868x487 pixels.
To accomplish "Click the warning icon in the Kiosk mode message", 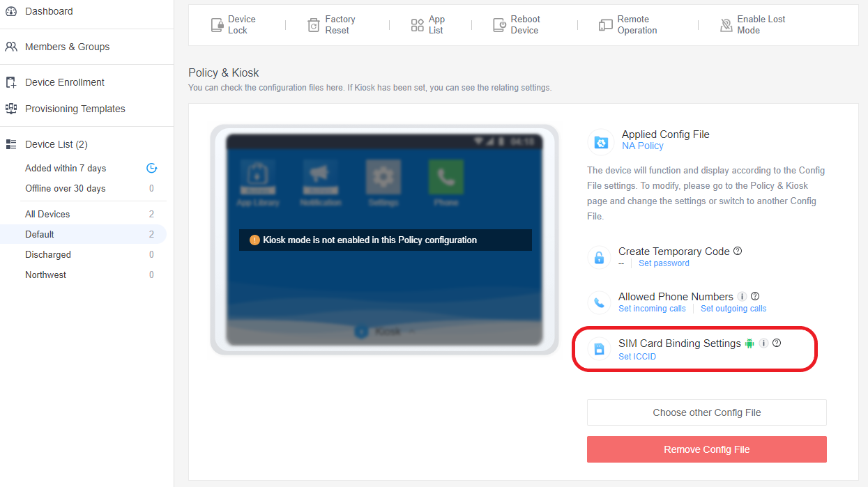I will (254, 240).
